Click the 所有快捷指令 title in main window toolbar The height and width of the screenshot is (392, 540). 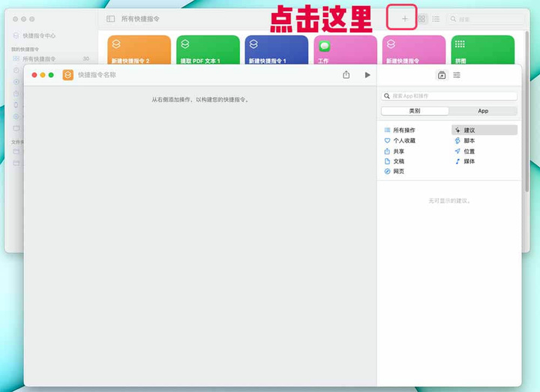[x=140, y=19]
